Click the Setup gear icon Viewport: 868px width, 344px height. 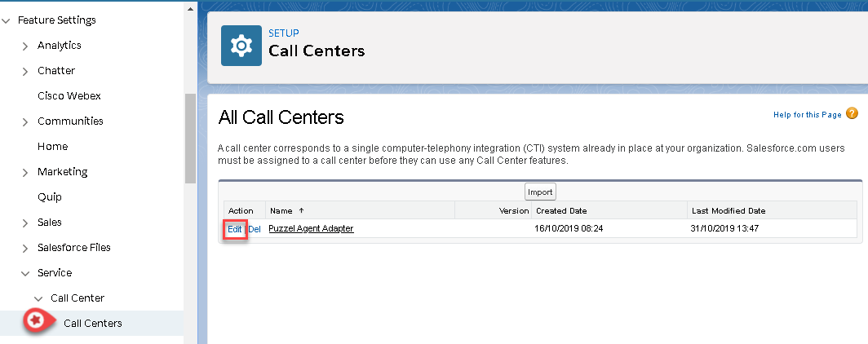(241, 46)
